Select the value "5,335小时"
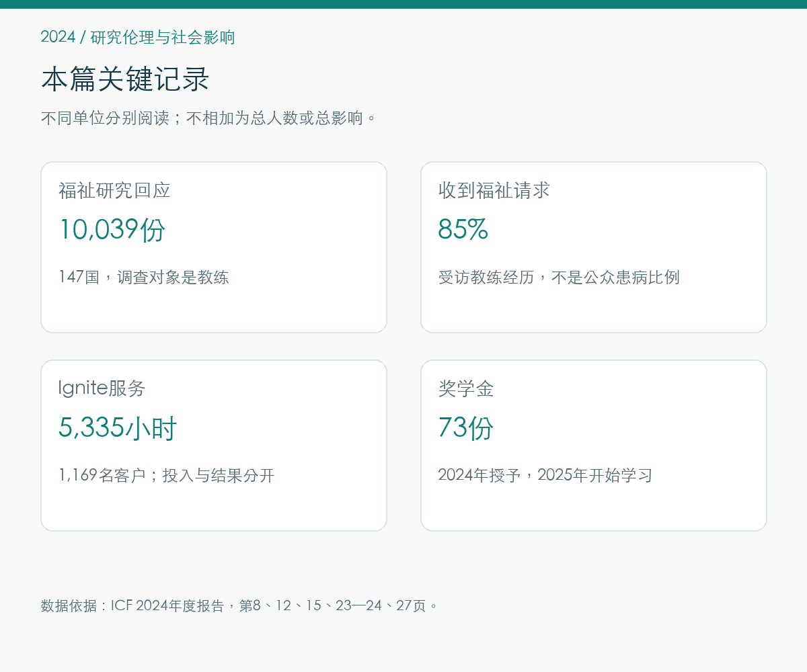This screenshot has width=807, height=672. tap(118, 427)
